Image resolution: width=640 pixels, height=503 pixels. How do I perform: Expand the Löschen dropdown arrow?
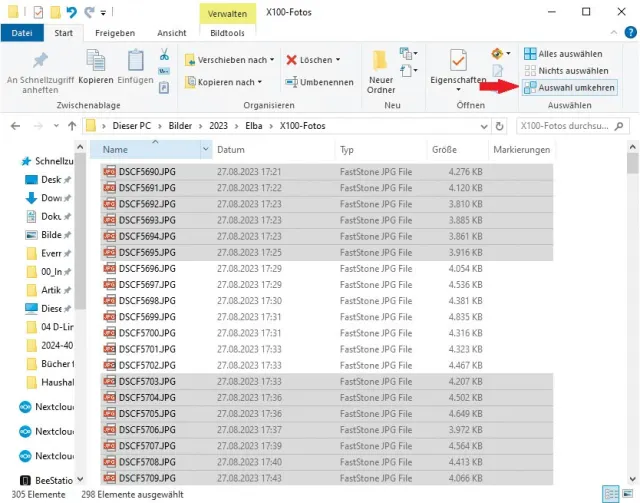click(x=338, y=60)
